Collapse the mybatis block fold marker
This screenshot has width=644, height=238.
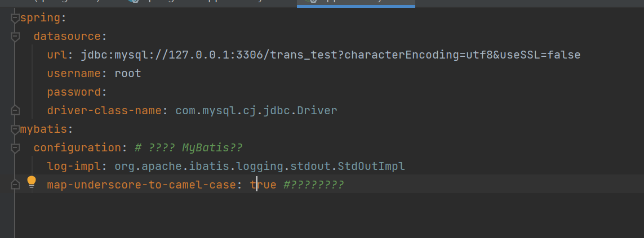15,129
